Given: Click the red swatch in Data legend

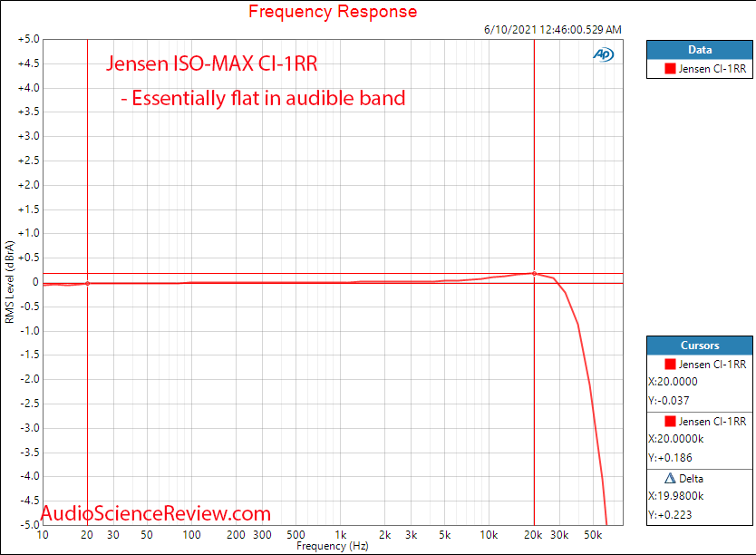Looking at the screenshot, I should [x=670, y=69].
